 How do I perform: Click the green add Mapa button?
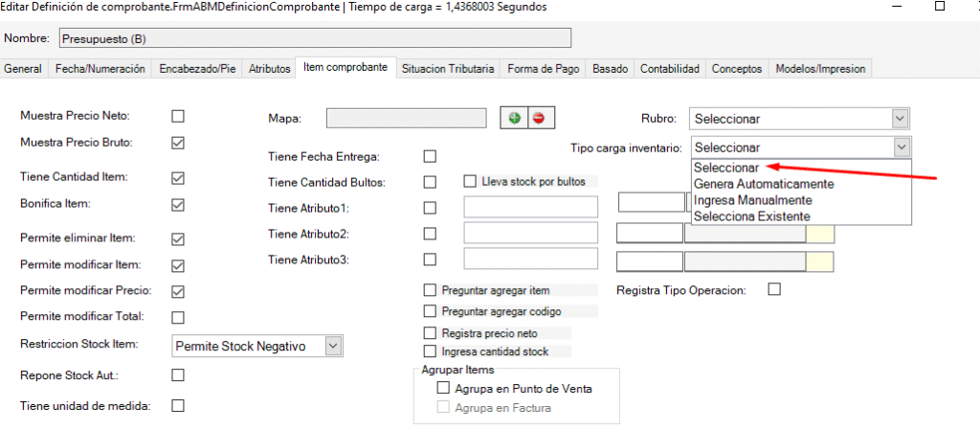(515, 118)
